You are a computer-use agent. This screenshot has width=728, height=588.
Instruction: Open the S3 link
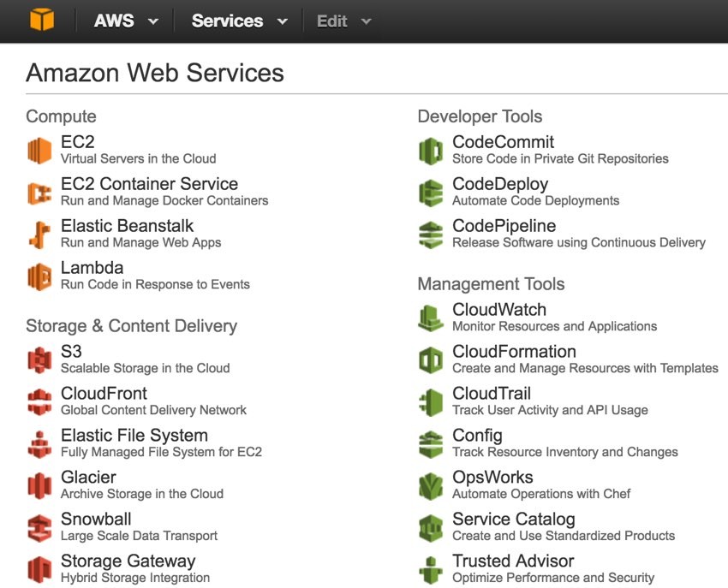(71, 351)
